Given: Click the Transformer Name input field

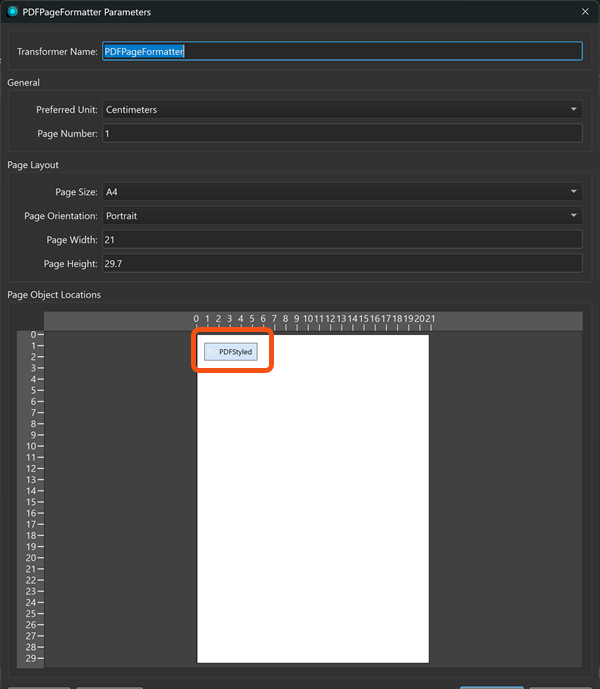Looking at the screenshot, I should [x=342, y=51].
